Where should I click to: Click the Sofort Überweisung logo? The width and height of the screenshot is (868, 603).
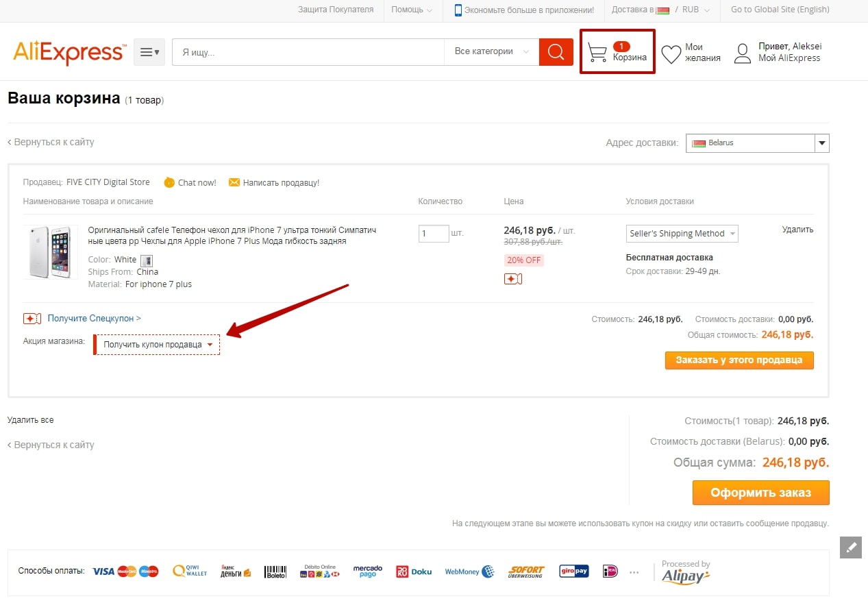(x=526, y=571)
